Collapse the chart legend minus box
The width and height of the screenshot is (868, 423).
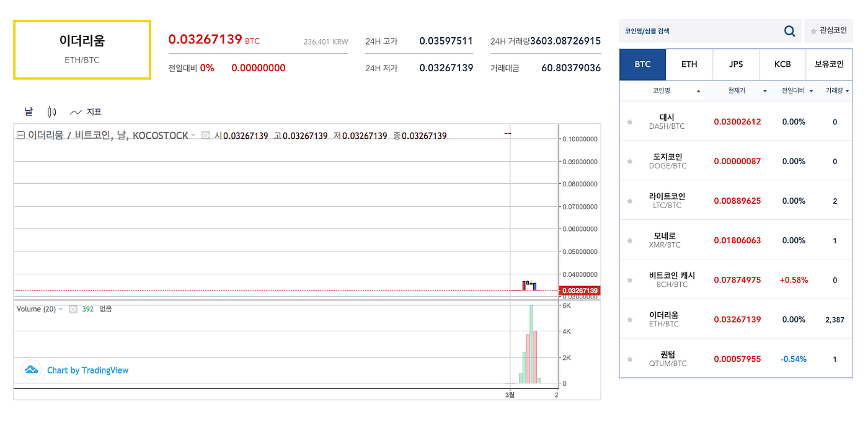pyautogui.click(x=20, y=136)
